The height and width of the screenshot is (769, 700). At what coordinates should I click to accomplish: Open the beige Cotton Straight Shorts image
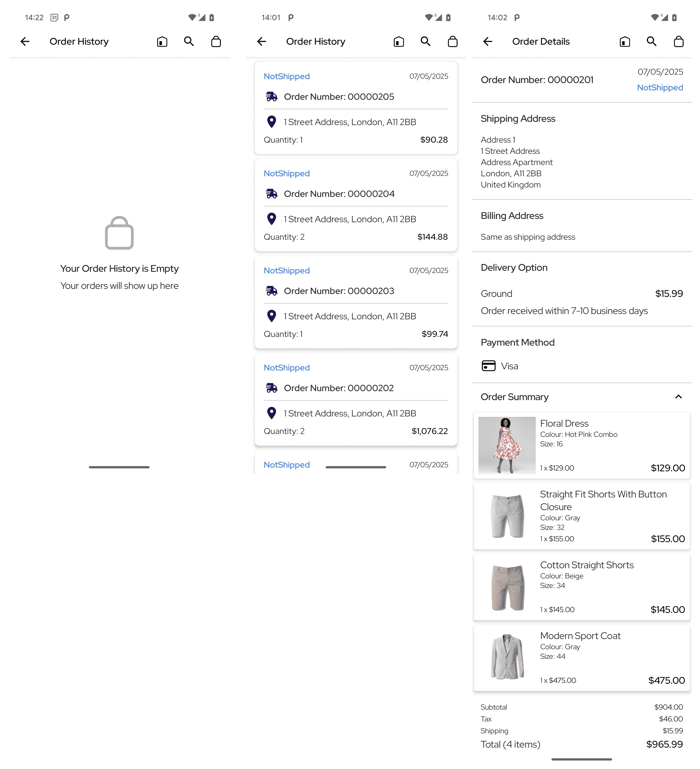click(x=507, y=587)
